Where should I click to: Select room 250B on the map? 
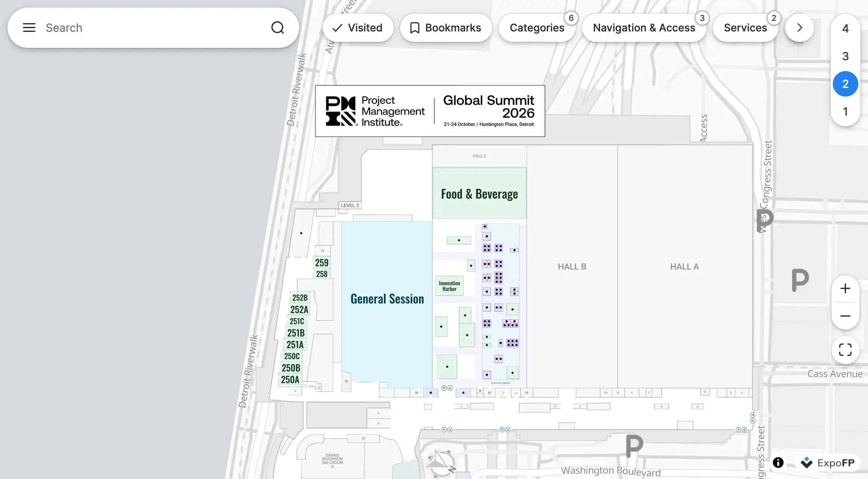click(x=291, y=368)
